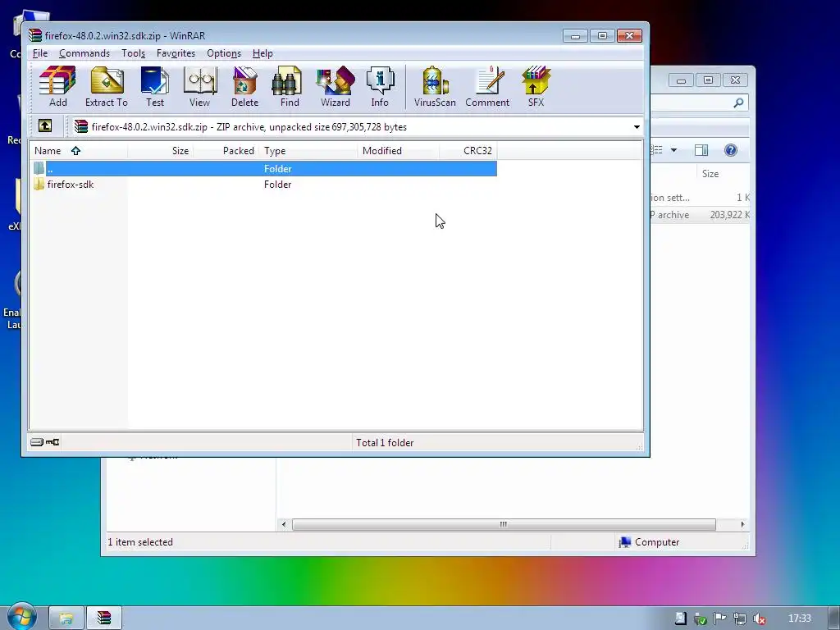The height and width of the screenshot is (630, 840).
Task: Select the firefox-sdk folder entry
Action: tap(71, 185)
